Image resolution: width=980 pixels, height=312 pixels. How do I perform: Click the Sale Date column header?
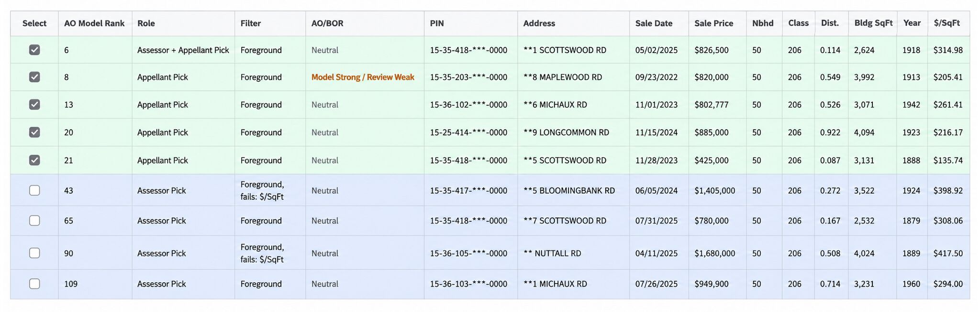point(654,23)
